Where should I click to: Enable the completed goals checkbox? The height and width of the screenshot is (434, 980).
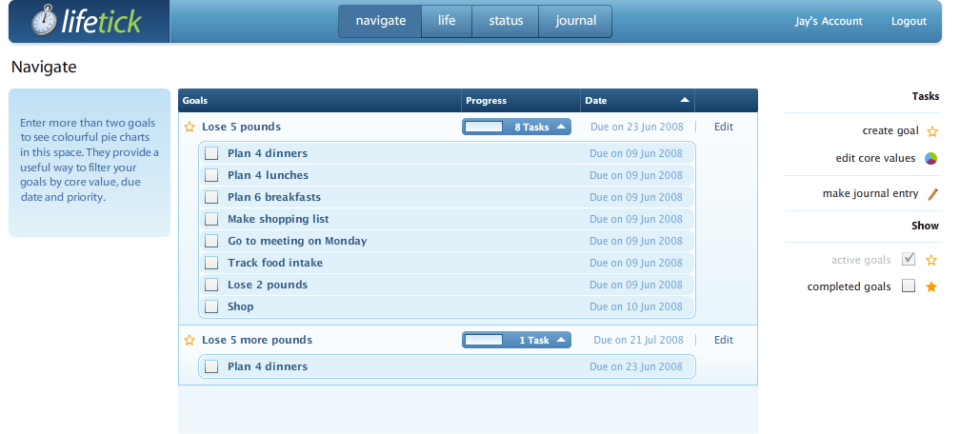tap(909, 286)
